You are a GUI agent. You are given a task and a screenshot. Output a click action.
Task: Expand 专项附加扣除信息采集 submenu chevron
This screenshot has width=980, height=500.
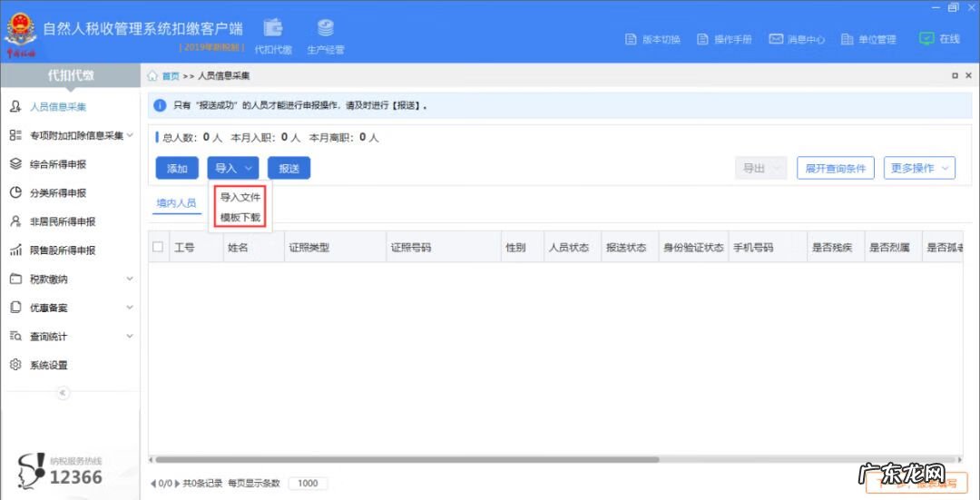click(130, 135)
